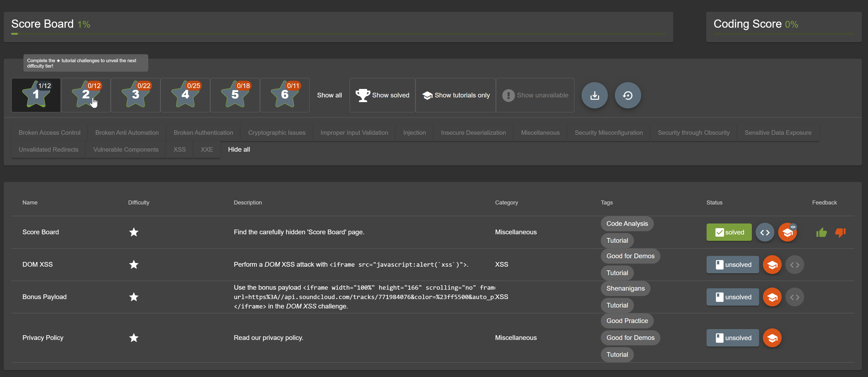
Task: Click tutorial hat icon for Bonus Payload
Action: pyautogui.click(x=772, y=297)
